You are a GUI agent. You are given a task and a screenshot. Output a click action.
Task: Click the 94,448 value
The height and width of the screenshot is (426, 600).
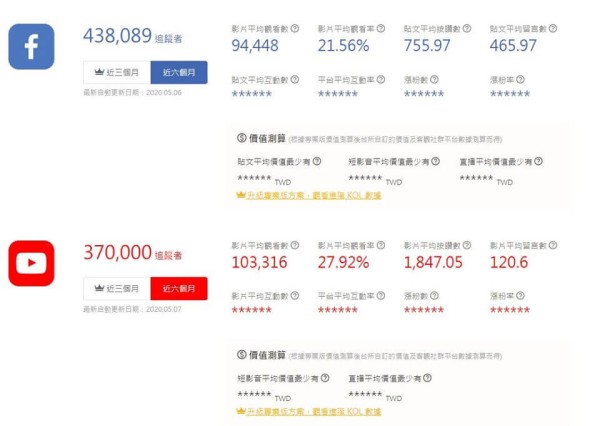pyautogui.click(x=255, y=46)
